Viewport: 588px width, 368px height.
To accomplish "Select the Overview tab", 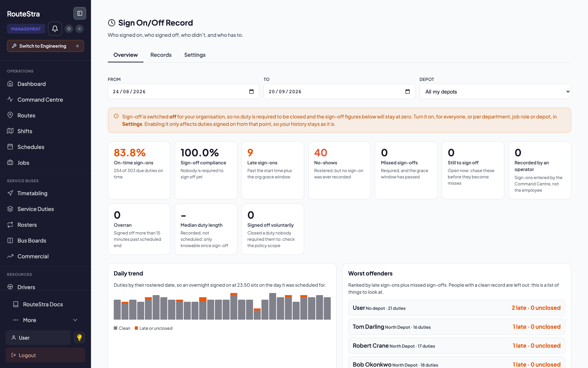I will [126, 55].
